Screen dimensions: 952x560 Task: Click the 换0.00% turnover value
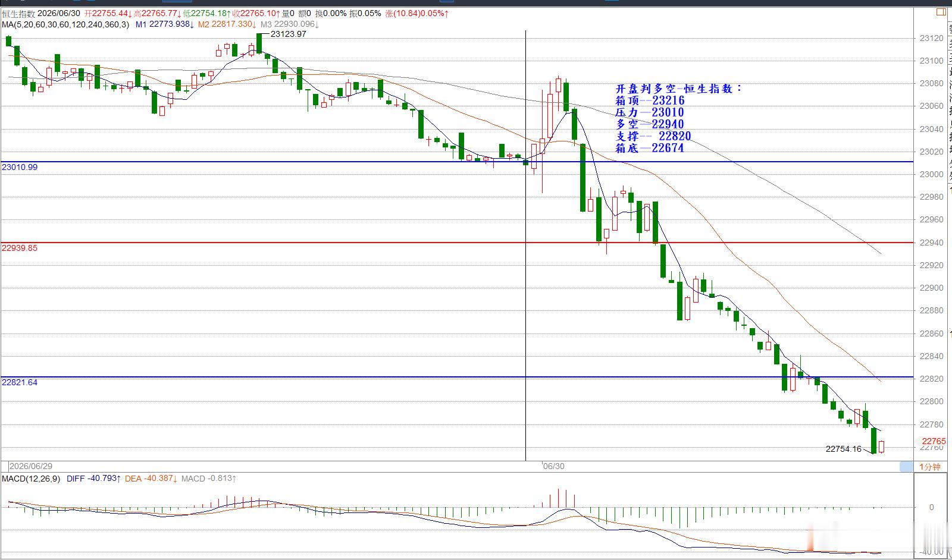331,14
